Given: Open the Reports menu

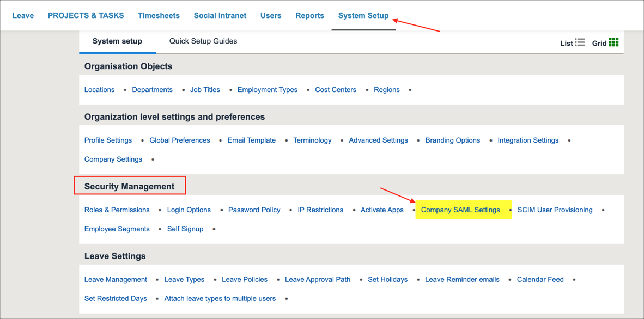Looking at the screenshot, I should (x=309, y=15).
